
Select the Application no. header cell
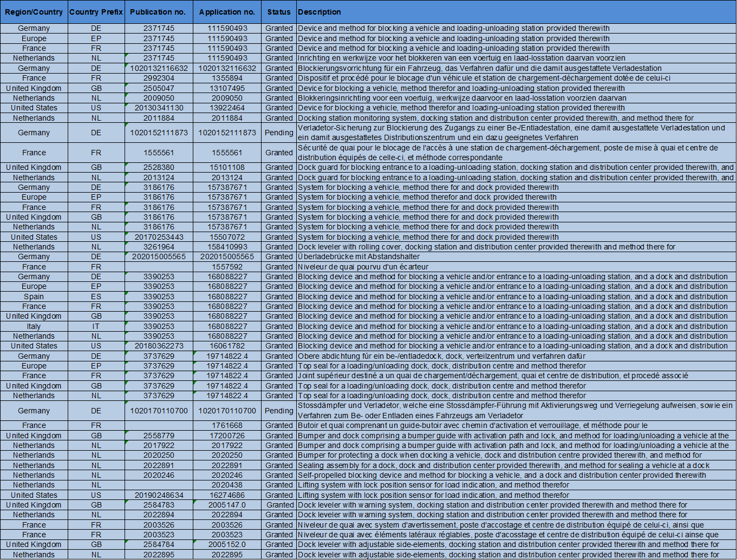pyautogui.click(x=227, y=12)
